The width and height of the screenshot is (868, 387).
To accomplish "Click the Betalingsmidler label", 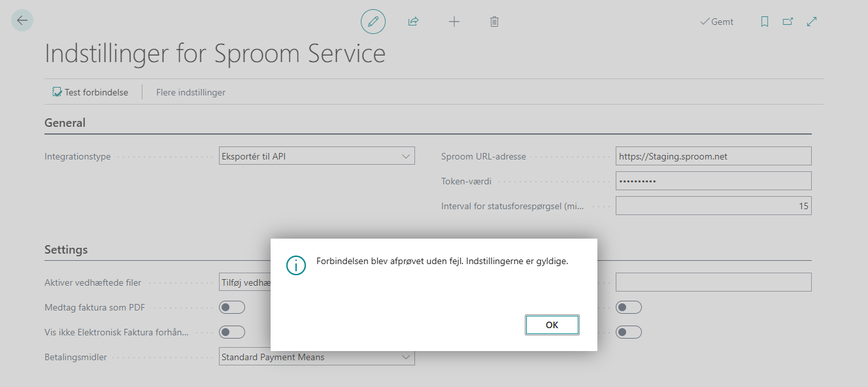I will coord(76,358).
